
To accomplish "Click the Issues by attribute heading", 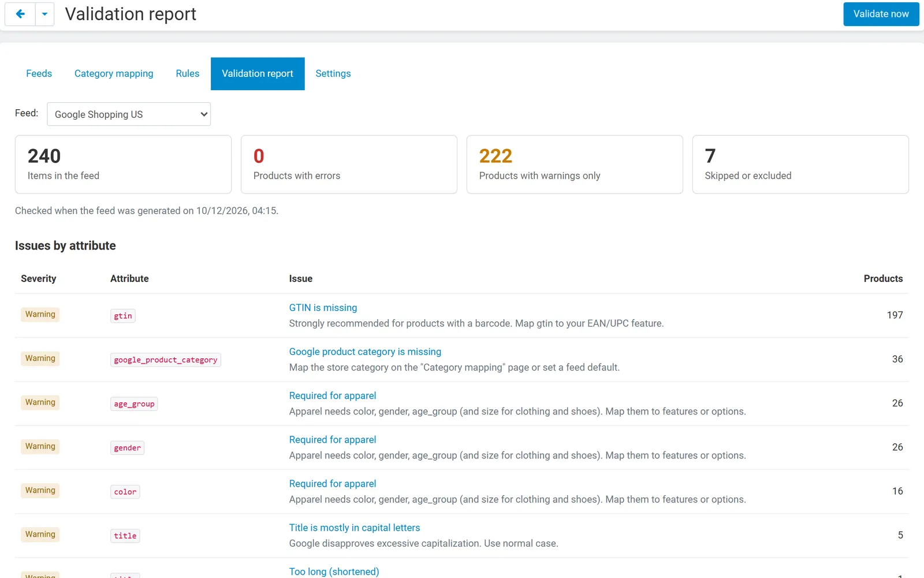I will tap(65, 246).
